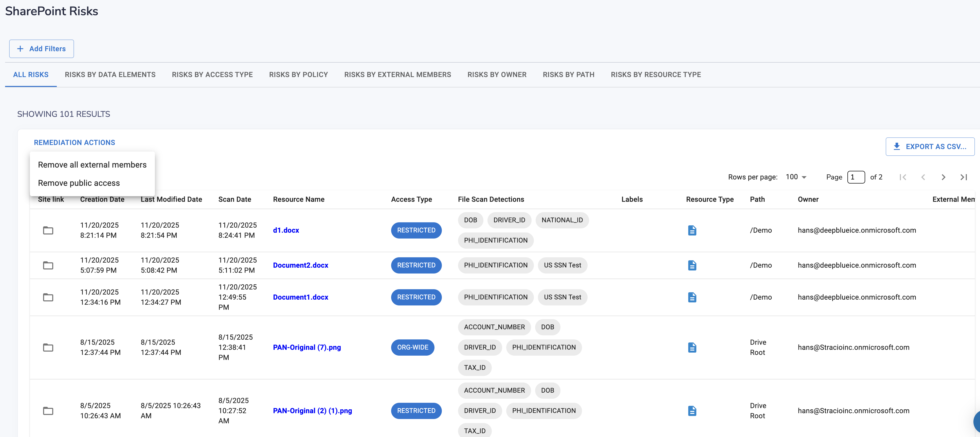Jump to last page arrow
Viewport: 980px width, 437px height.
[x=963, y=177]
